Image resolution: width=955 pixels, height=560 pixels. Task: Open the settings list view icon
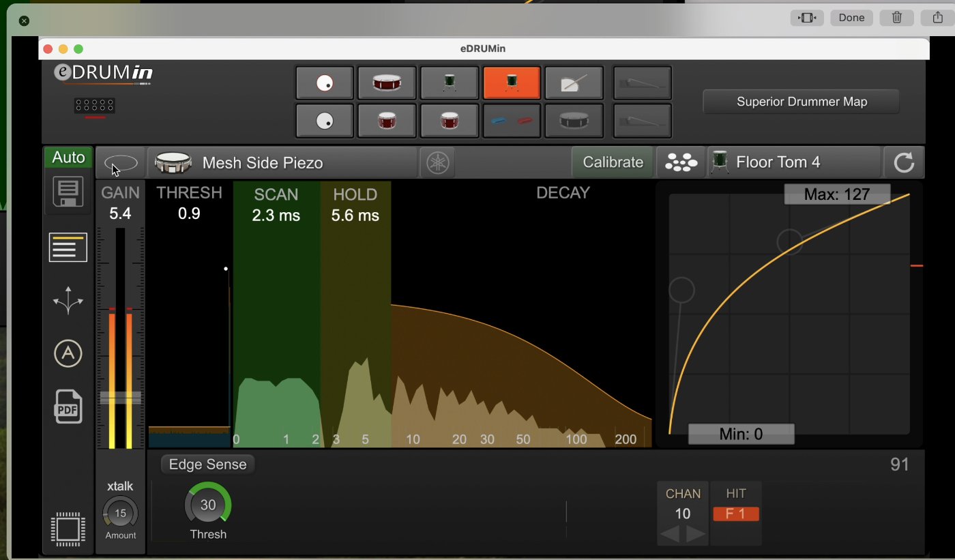pos(68,247)
